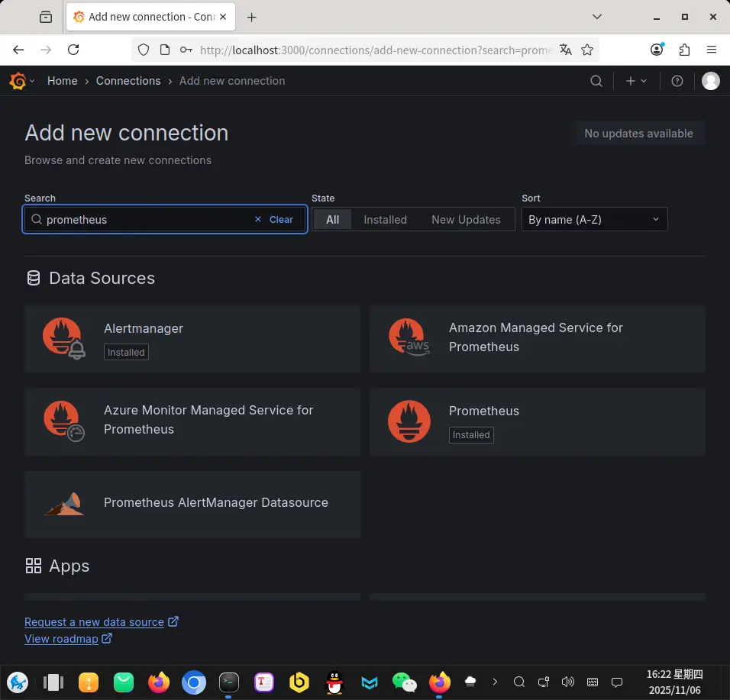The image size is (730, 700).
Task: Open the taskbar clock 16:22
Action: click(x=674, y=682)
